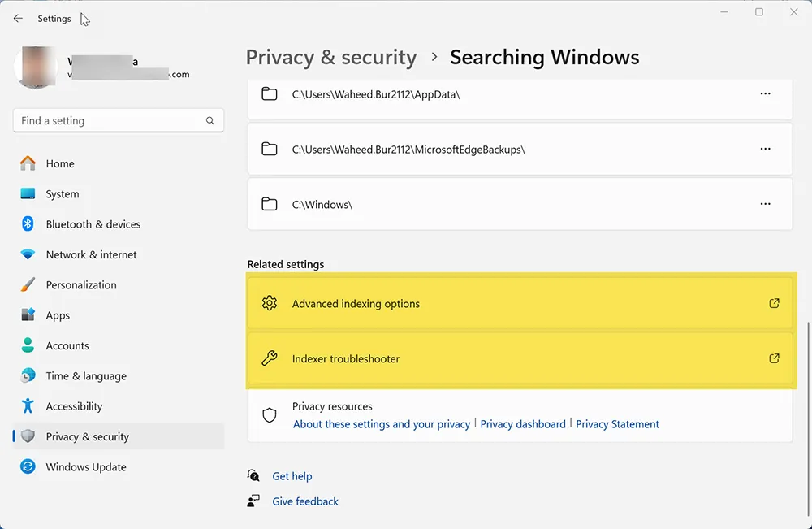812x529 pixels.
Task: Click the Privacy Statement link
Action: [x=617, y=423]
